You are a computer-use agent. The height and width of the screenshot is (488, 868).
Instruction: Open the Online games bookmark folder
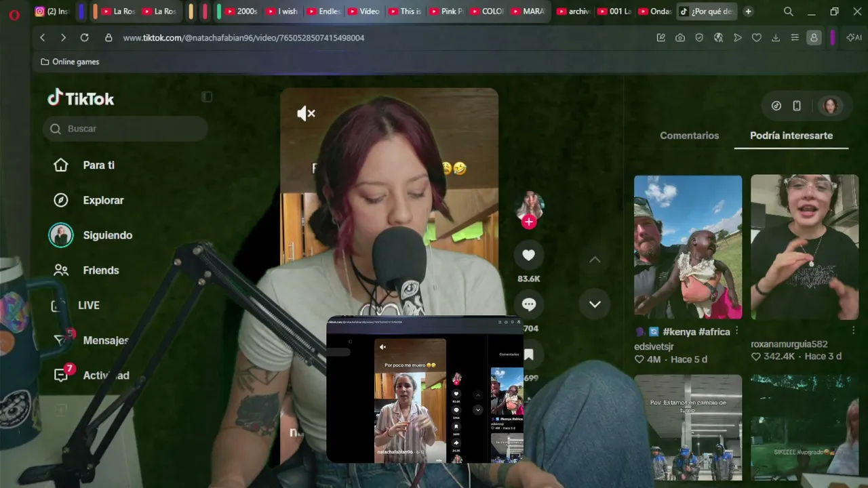[70, 62]
